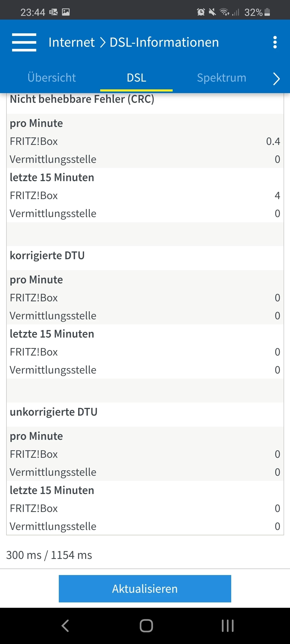Tap the battery icon in status bar
This screenshot has height=644, width=290.
[267, 12]
